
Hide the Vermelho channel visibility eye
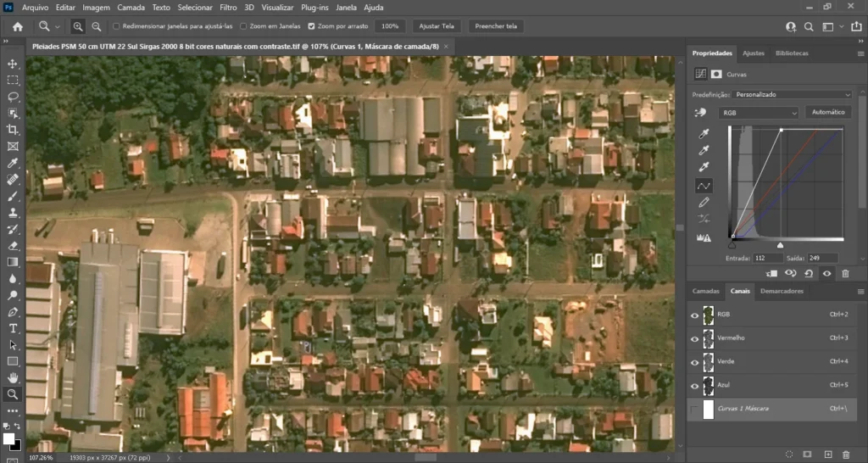point(695,338)
